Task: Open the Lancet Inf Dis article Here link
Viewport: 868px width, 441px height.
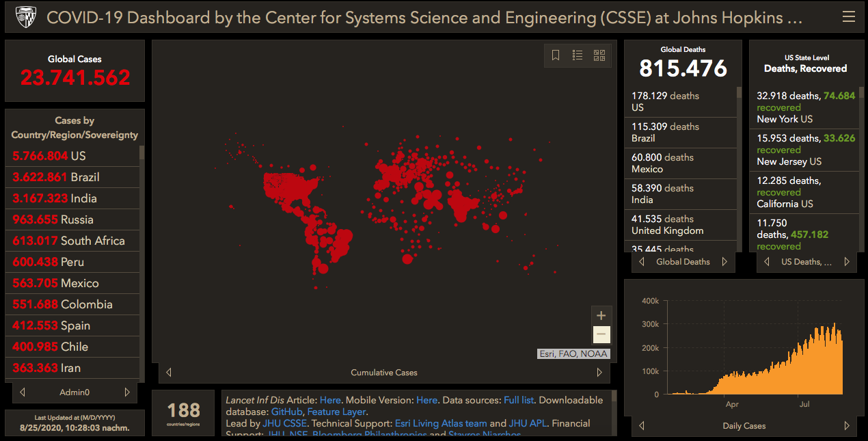Action: (330, 400)
